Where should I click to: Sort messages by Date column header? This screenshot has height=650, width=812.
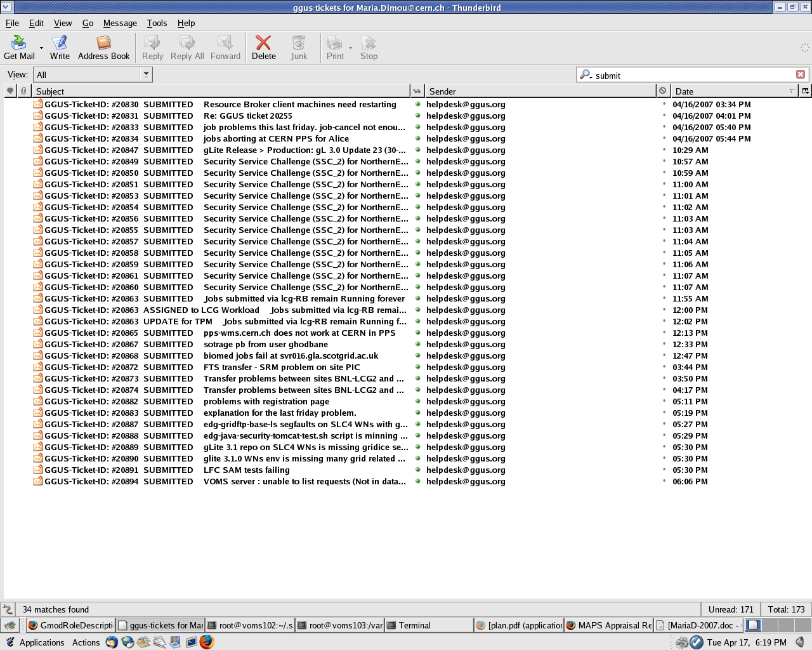[730, 91]
